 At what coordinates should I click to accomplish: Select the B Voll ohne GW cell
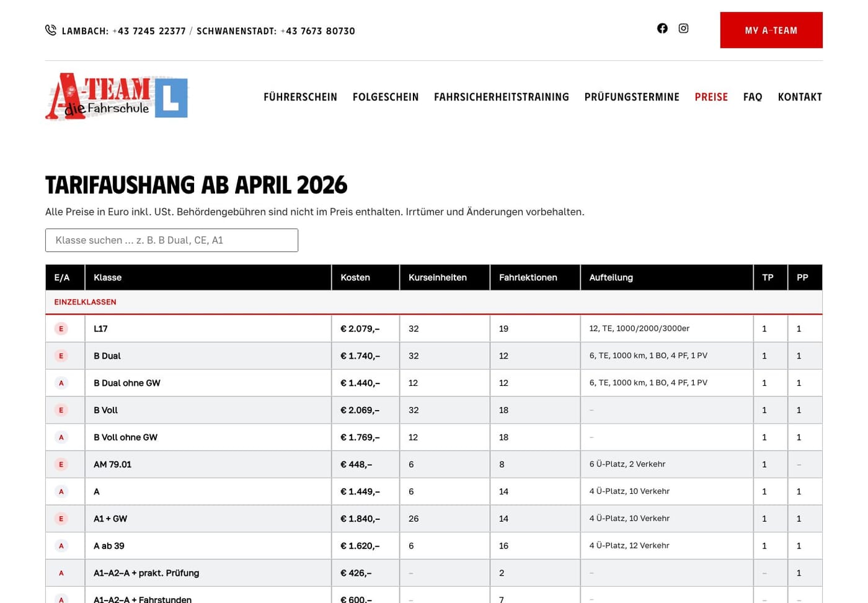(208, 437)
